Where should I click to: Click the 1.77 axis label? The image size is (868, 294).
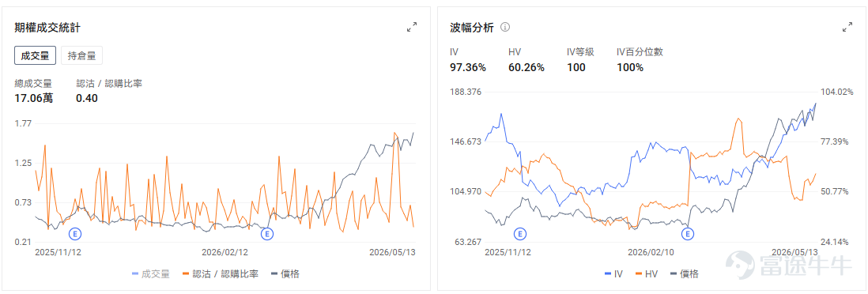23,123
